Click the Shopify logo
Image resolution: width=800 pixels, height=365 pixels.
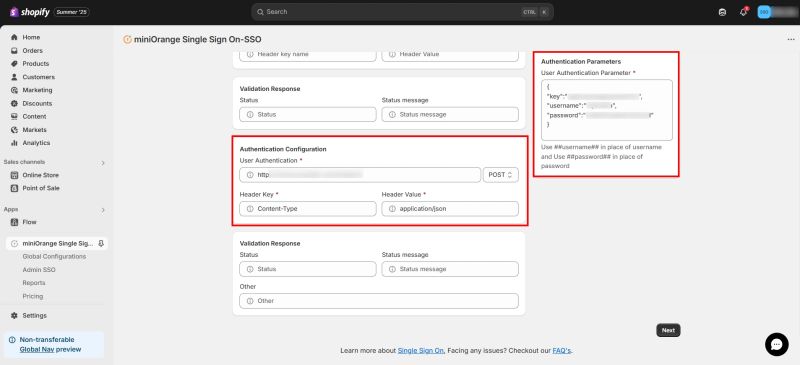tap(29, 12)
